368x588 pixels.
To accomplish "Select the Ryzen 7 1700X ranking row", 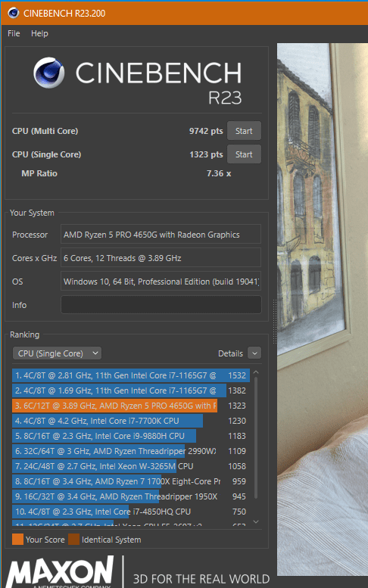I will click(131, 481).
